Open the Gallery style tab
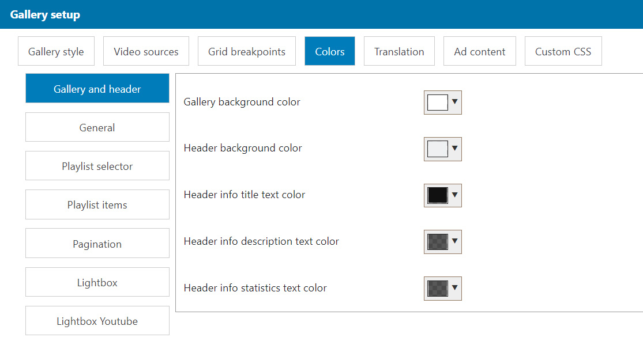Screen dimensions: 643x364 [56, 51]
